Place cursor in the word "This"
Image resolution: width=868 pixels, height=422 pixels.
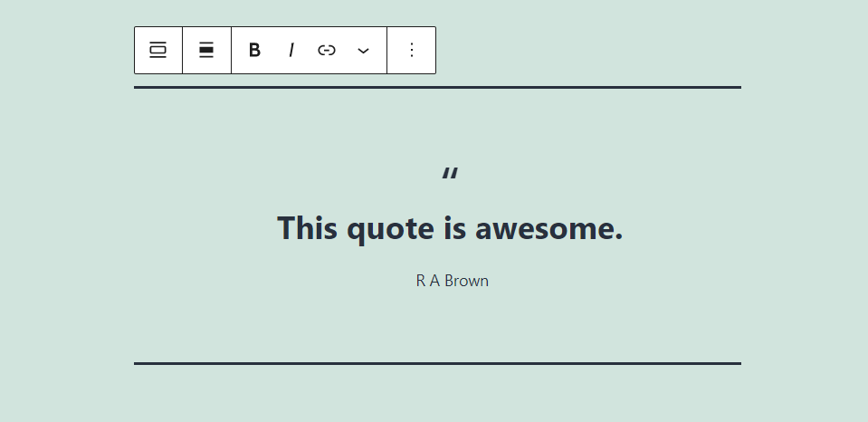[307, 227]
